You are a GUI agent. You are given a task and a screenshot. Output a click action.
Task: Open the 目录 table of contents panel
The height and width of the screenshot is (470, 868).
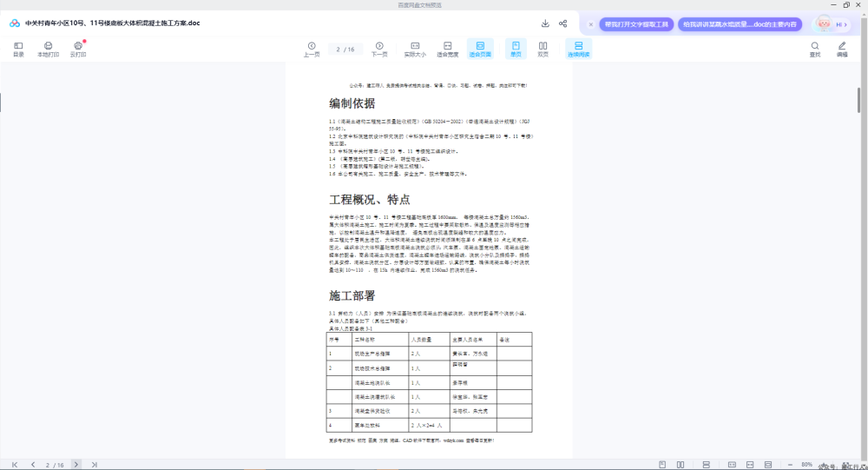[x=18, y=50]
